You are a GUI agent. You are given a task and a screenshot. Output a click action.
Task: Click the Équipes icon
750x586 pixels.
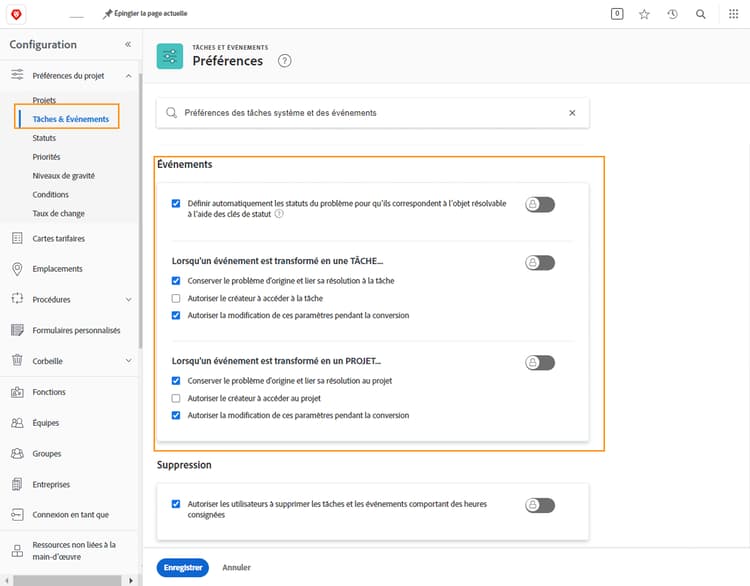point(17,423)
